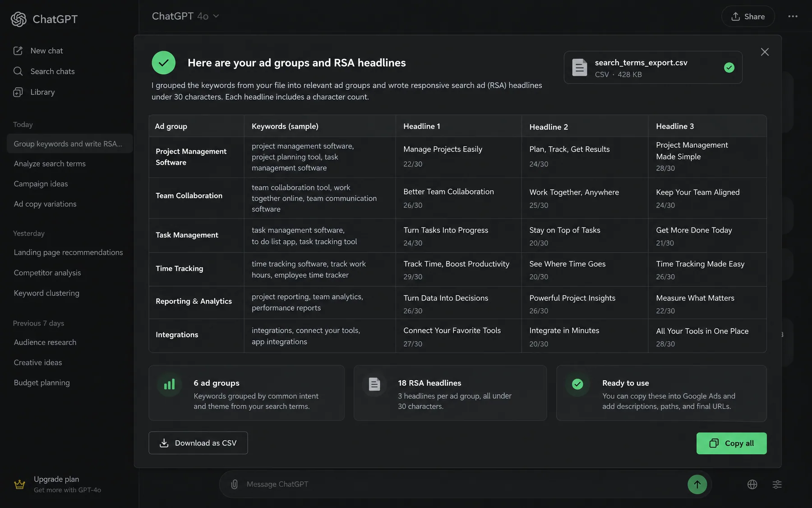Click the bar chart icon for 6 ad groups
Screen dimensions: 812x508
click(x=169, y=385)
